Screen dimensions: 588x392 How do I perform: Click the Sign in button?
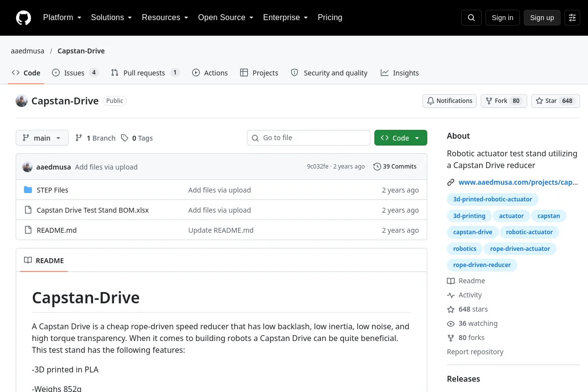[502, 18]
